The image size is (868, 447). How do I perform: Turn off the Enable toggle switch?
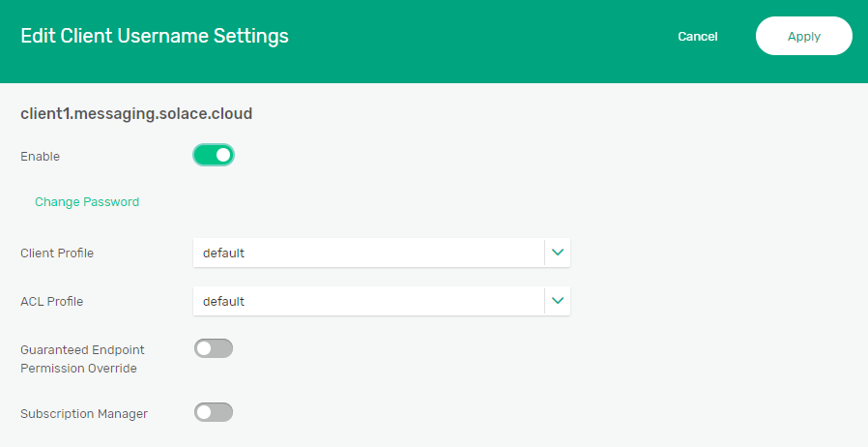pyautogui.click(x=214, y=155)
